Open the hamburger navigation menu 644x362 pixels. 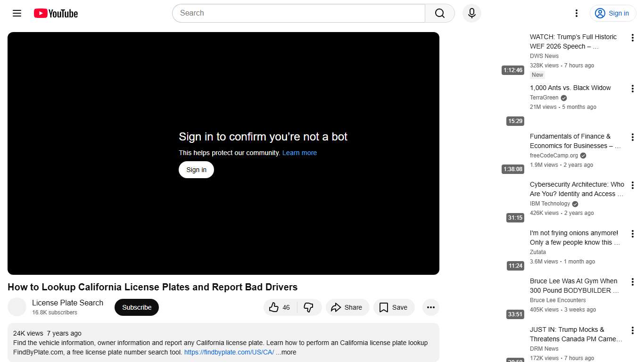click(17, 13)
